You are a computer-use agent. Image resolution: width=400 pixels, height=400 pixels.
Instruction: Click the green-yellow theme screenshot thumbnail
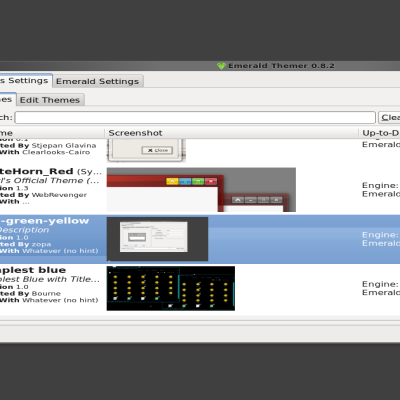tap(157, 239)
